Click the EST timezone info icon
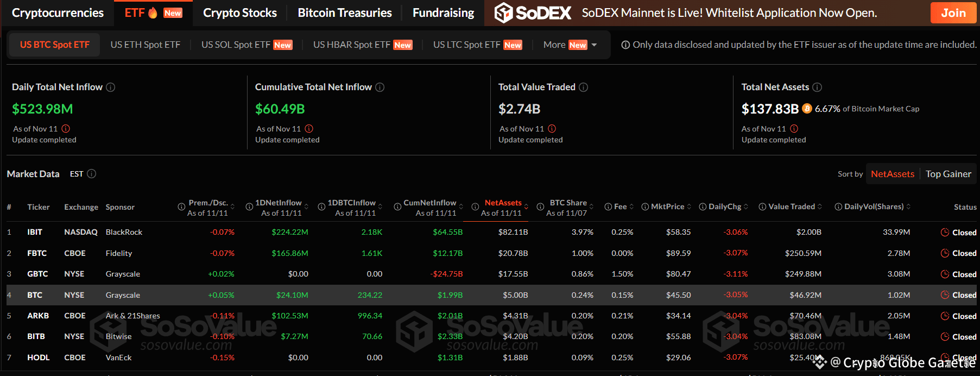Screen dimensions: 980x376 click(x=92, y=174)
